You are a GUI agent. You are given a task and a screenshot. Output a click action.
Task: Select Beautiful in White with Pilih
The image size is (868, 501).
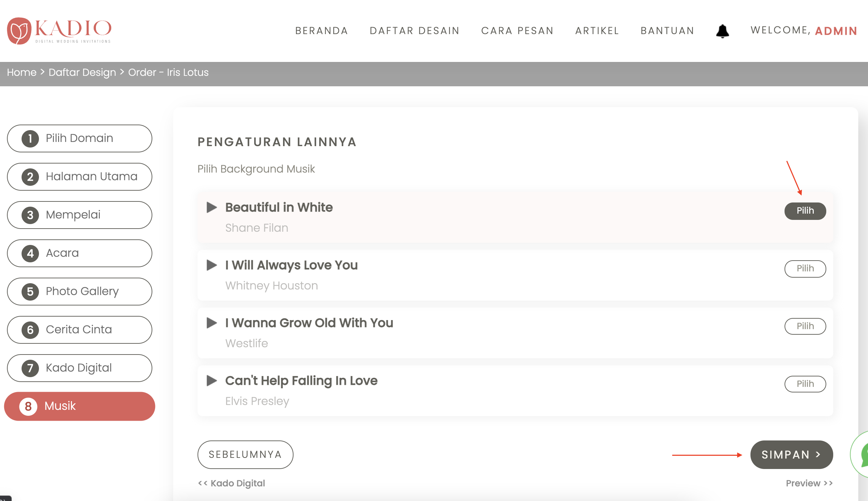805,211
